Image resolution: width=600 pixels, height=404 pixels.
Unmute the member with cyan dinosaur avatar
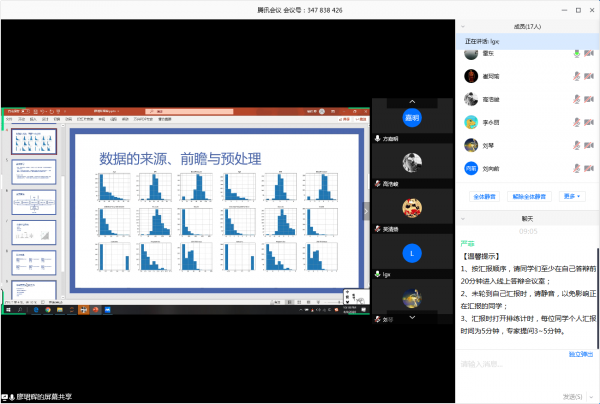[577, 122]
